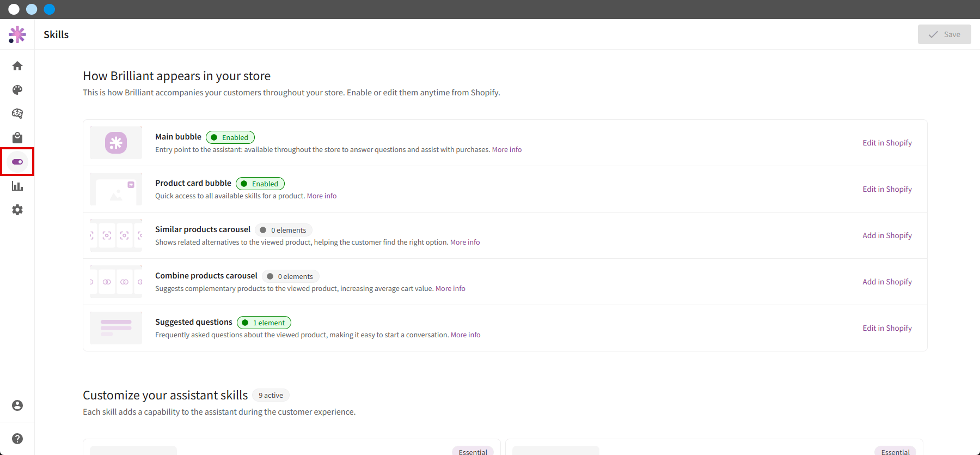Click the Brilliant asterisk logo
The width and height of the screenshot is (980, 455).
17,34
